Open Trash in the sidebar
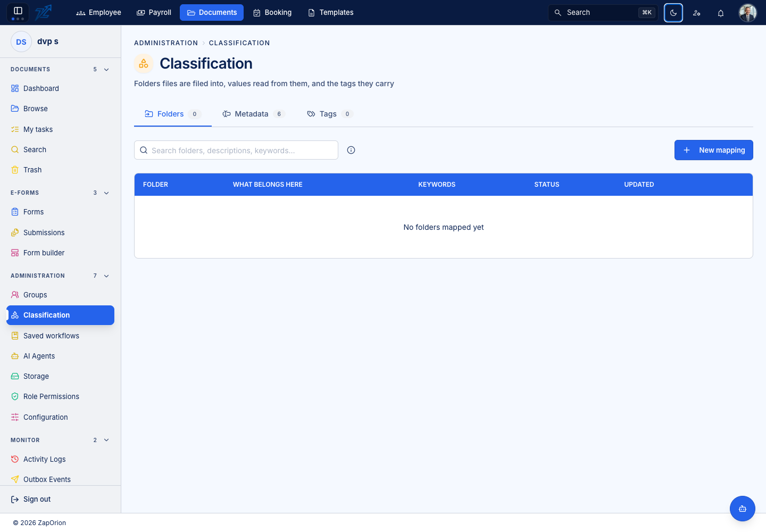The width and height of the screenshot is (766, 532). (60, 170)
